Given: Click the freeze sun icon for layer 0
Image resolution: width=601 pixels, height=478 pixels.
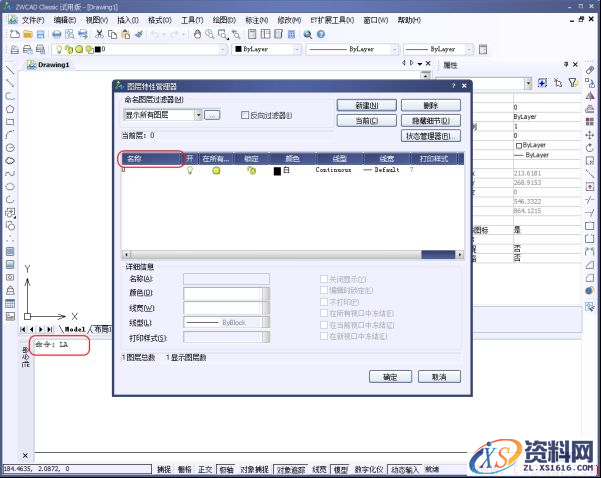Looking at the screenshot, I should pyautogui.click(x=216, y=171).
